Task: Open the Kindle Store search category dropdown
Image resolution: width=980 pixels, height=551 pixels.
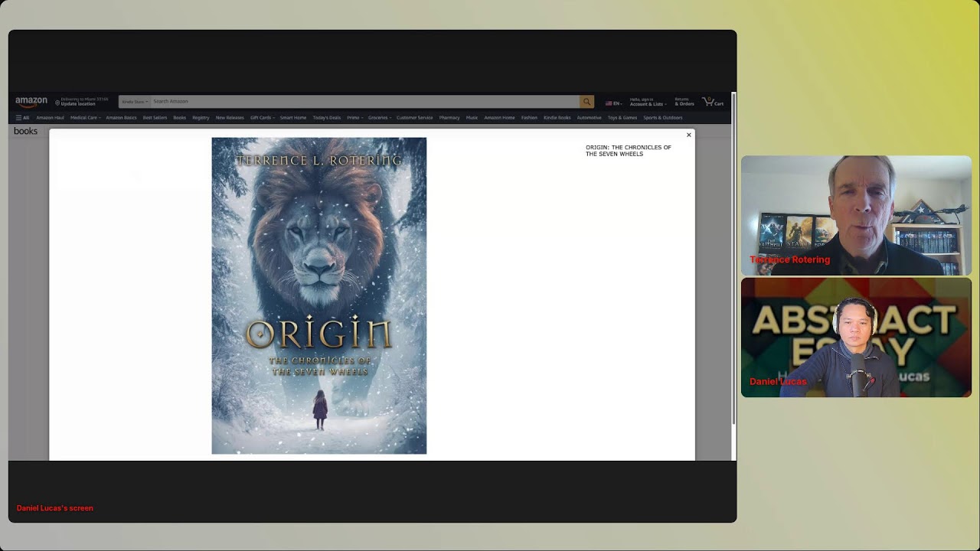Action: point(134,102)
